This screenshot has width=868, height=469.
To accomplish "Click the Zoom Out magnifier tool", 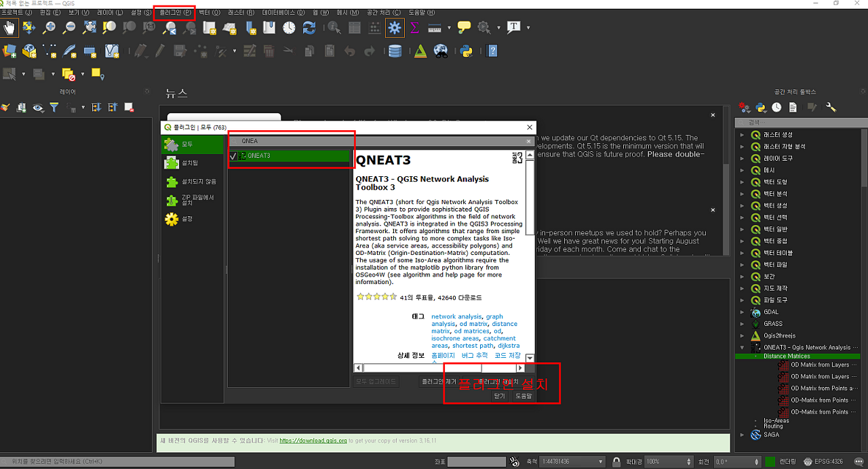I will tap(69, 28).
